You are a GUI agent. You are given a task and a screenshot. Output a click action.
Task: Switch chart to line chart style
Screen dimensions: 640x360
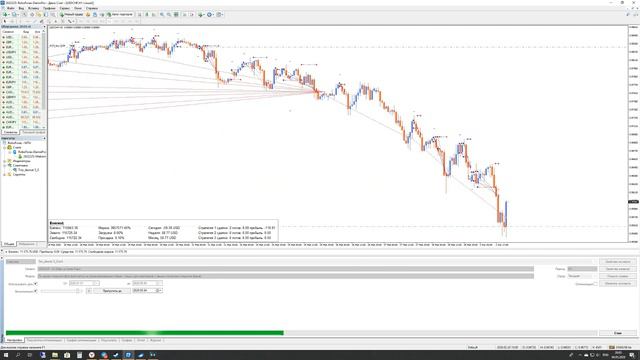(154, 14)
